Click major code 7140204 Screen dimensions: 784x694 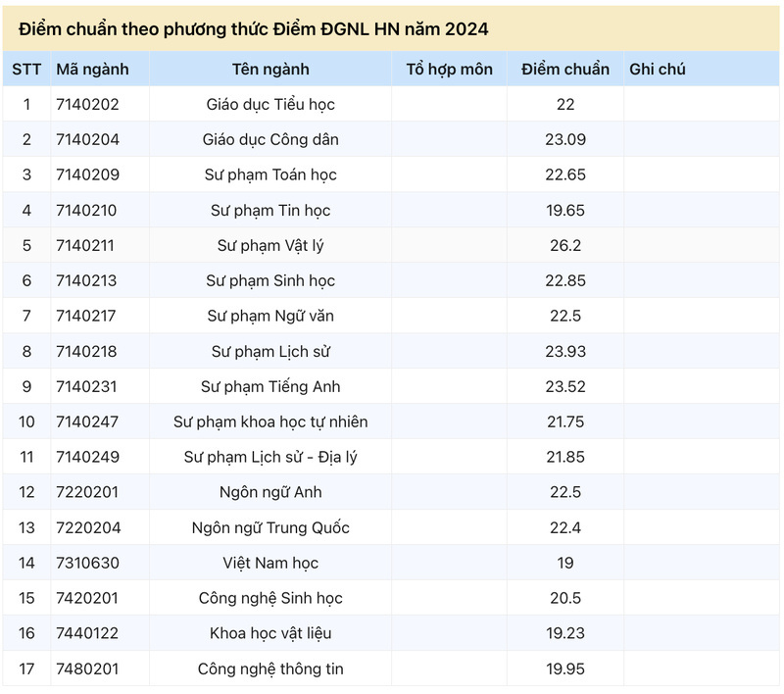pos(87,139)
